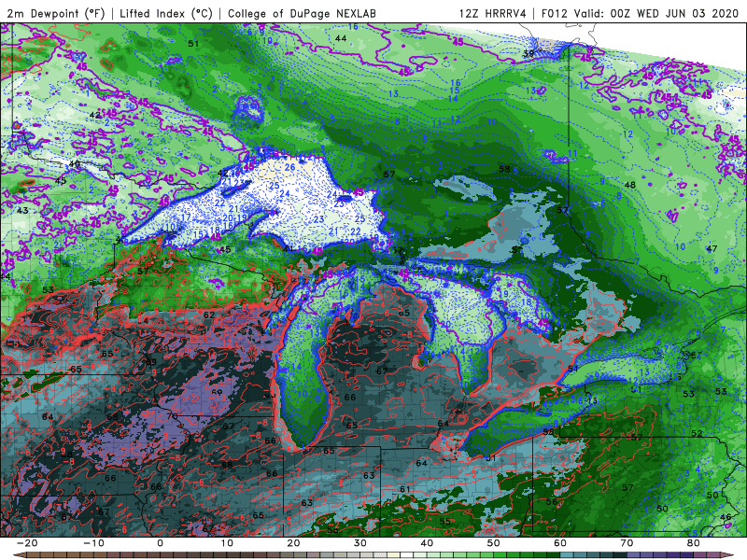
Task: Click the dewpoint value 46 at the bottom right
Action: pos(726,517)
